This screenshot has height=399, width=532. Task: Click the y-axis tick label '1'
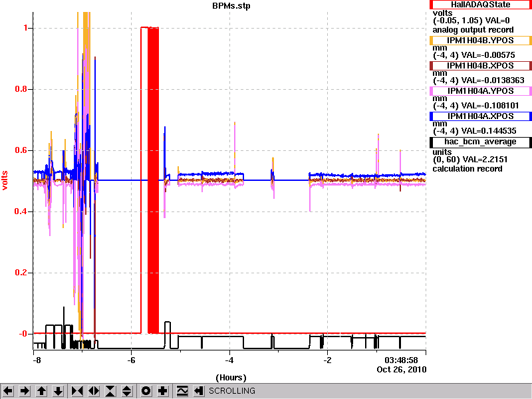pyautogui.click(x=26, y=28)
